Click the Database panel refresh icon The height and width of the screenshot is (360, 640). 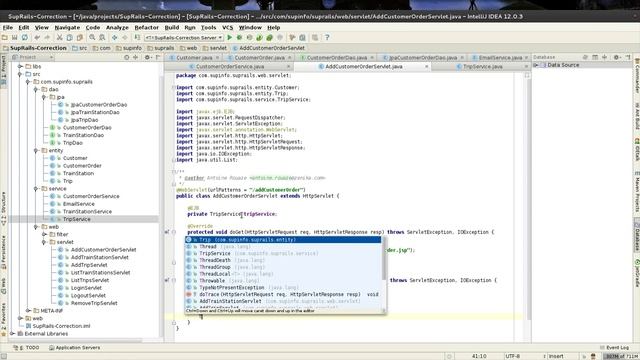point(585,58)
